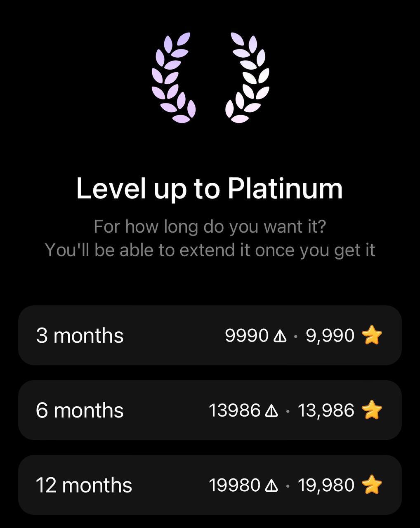Click the left laurel branch icon

173,78
